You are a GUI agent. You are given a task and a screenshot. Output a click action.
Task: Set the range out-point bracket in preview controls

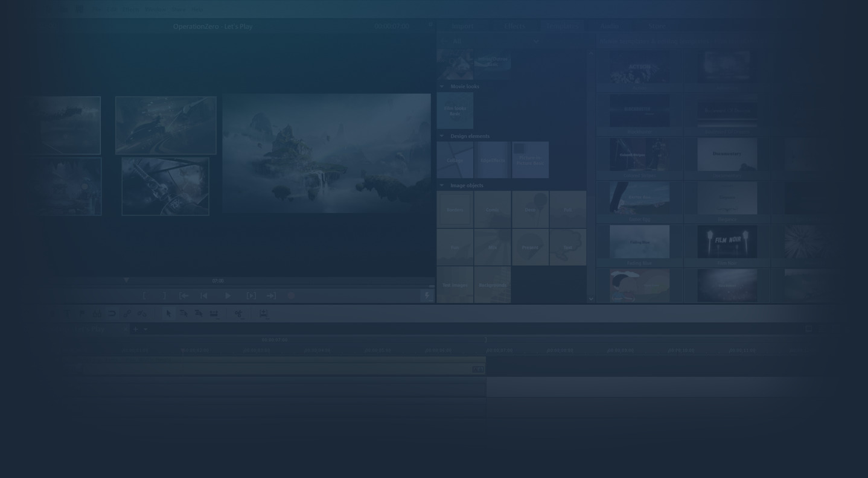(x=164, y=296)
